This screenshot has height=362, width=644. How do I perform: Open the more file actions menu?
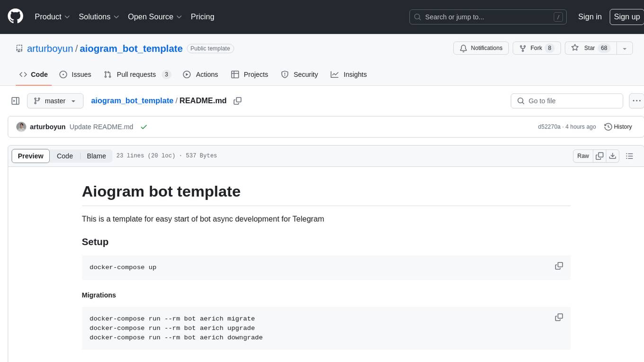[636, 101]
